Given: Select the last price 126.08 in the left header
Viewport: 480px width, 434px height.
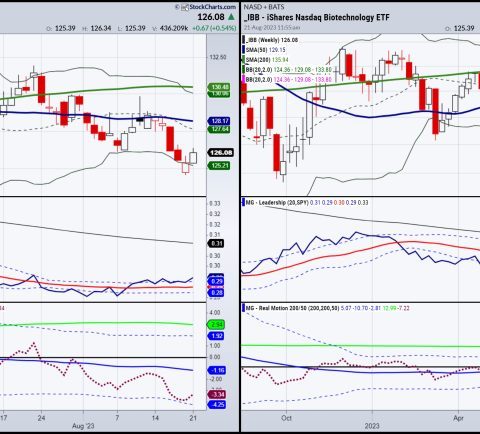Looking at the screenshot, I should (x=211, y=17).
